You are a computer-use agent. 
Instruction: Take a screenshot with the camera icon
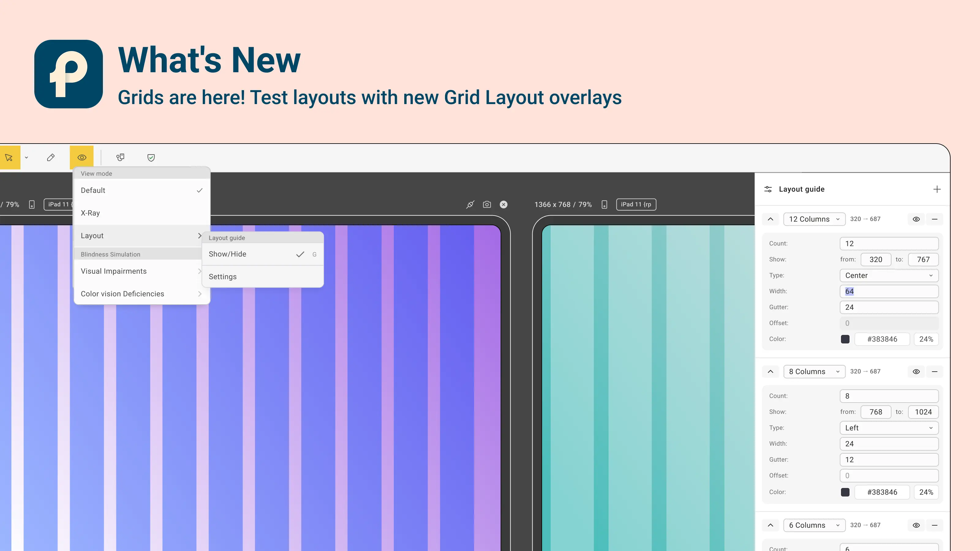(487, 204)
